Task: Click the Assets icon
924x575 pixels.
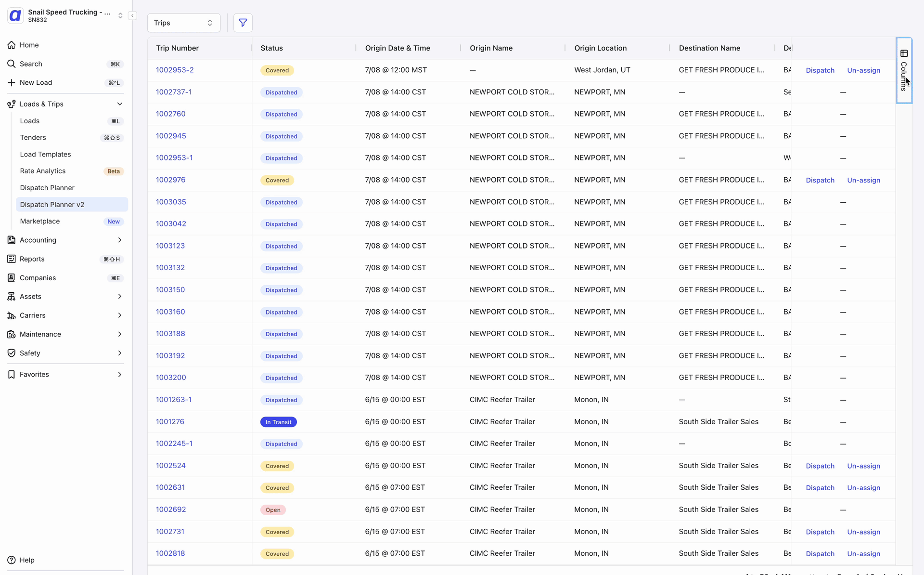Action: tap(12, 297)
